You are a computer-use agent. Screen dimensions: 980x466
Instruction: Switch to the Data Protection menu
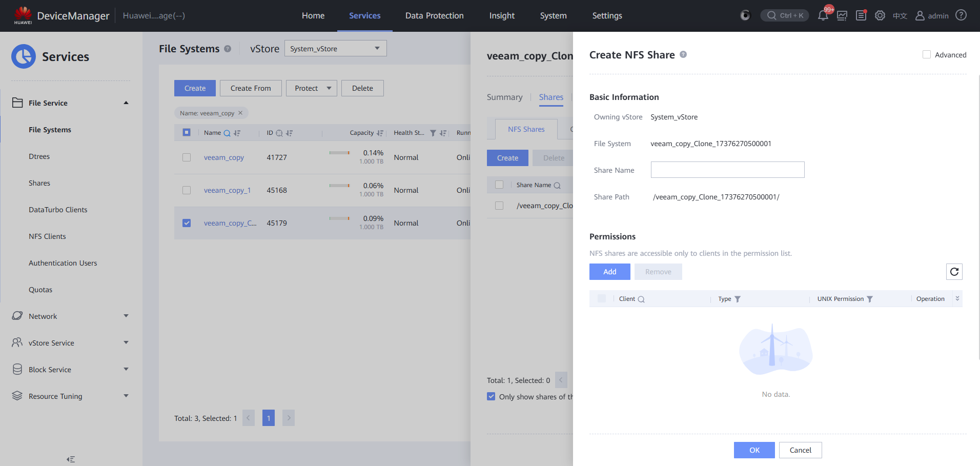pyautogui.click(x=434, y=16)
